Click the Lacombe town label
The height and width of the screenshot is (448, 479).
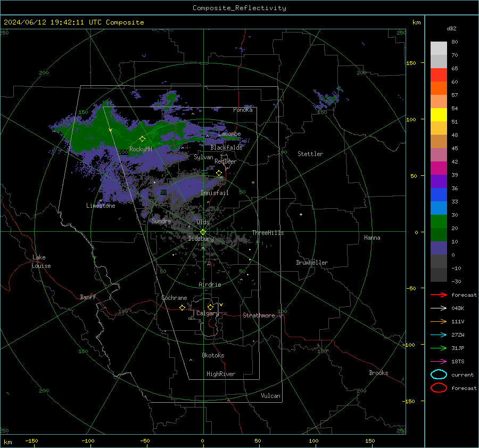[229, 134]
